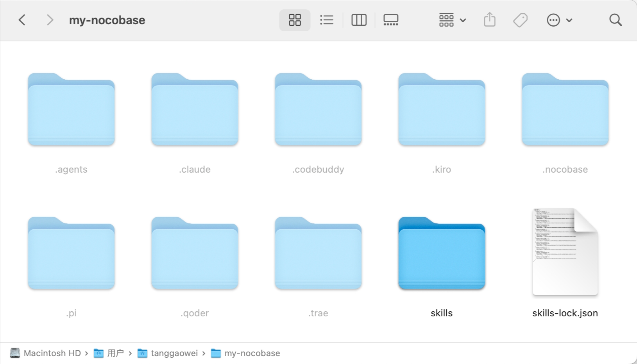Viewport: 637px width, 364px height.
Task: Switch to icon grid view
Action: (x=295, y=20)
